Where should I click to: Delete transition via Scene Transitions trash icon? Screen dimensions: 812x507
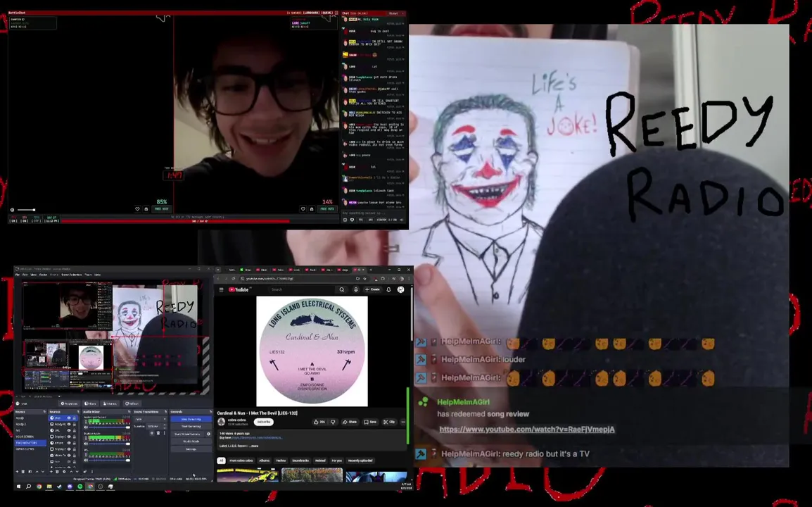(x=158, y=433)
